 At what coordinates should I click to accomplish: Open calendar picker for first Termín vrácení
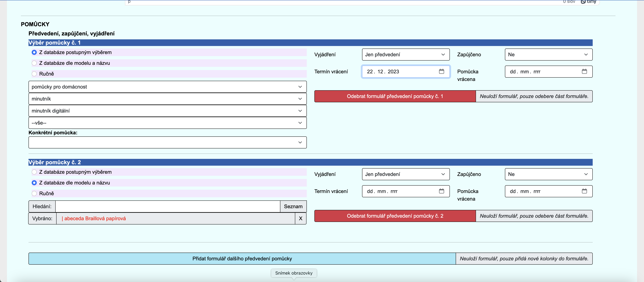[x=441, y=72]
